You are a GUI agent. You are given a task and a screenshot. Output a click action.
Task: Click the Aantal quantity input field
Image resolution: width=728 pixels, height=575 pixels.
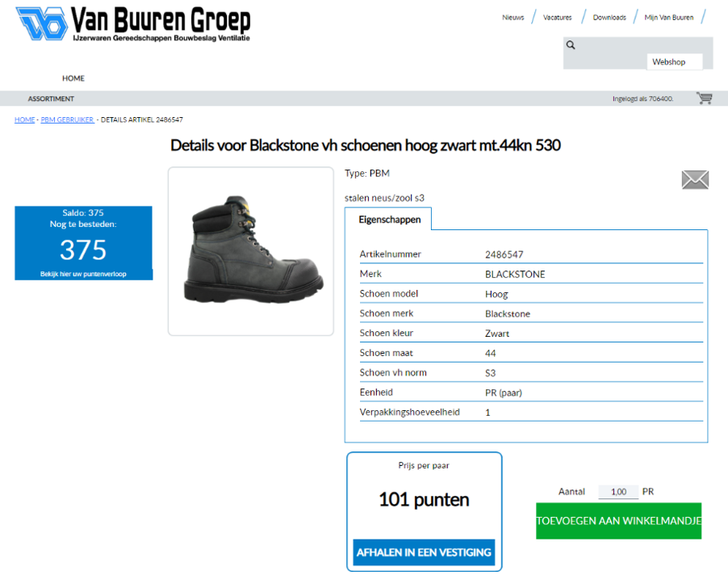(618, 492)
